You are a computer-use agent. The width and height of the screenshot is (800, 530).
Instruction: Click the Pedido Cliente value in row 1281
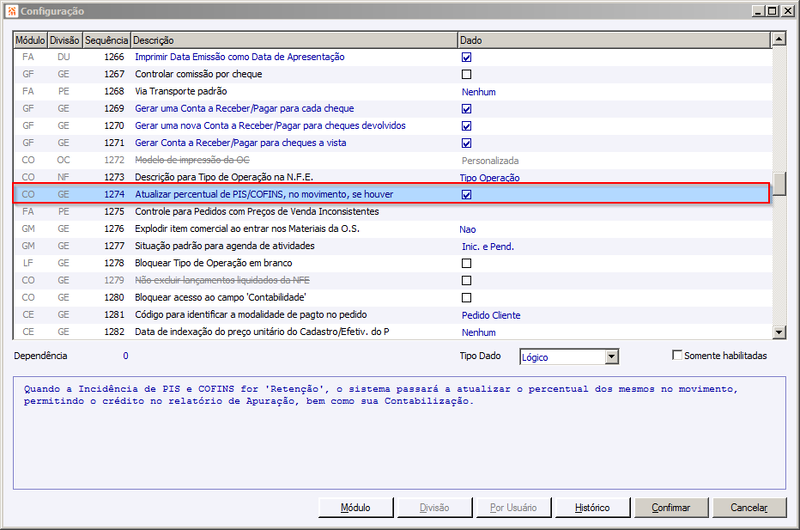(x=491, y=315)
